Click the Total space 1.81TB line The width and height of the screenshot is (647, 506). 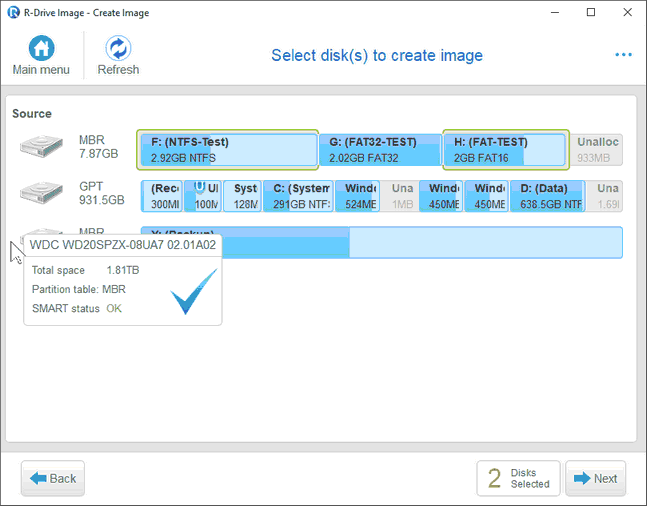coord(85,270)
